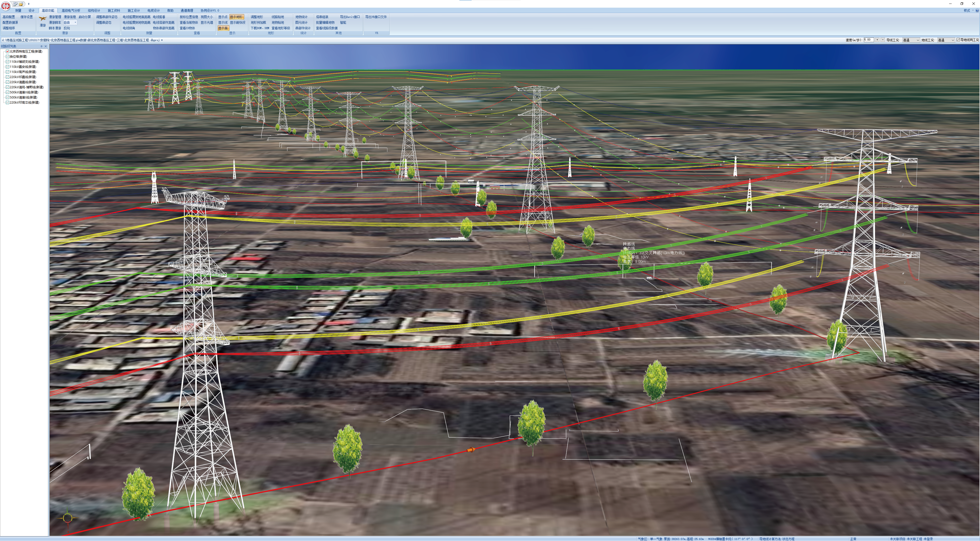The width and height of the screenshot is (980, 541).
Task: Uncheck 110kV博胡支线(新建) checkbox
Action: 7,62
